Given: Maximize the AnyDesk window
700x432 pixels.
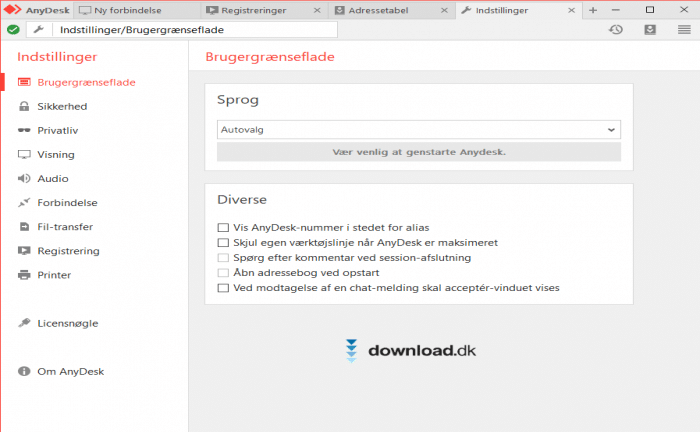Looking at the screenshot, I should click(x=650, y=10).
